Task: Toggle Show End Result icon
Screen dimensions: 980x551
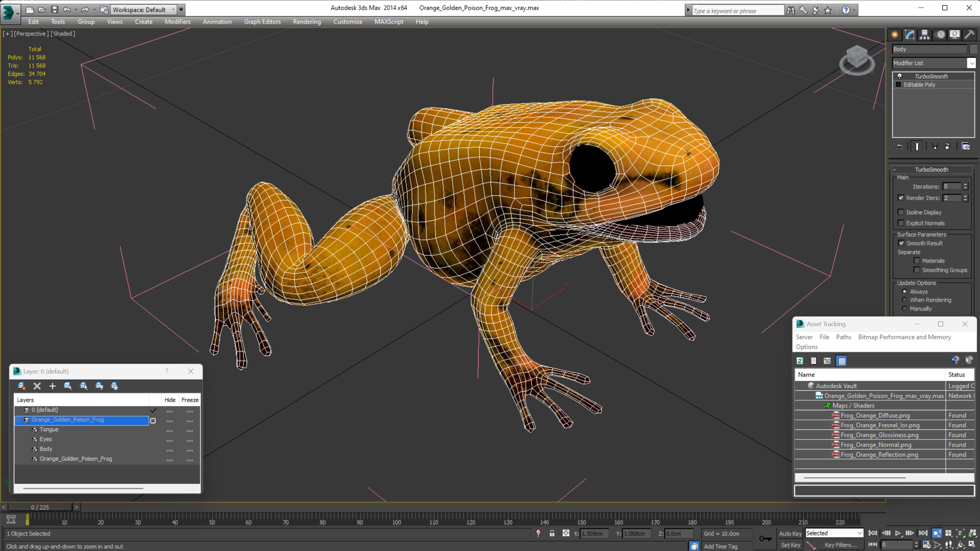Action: (917, 146)
